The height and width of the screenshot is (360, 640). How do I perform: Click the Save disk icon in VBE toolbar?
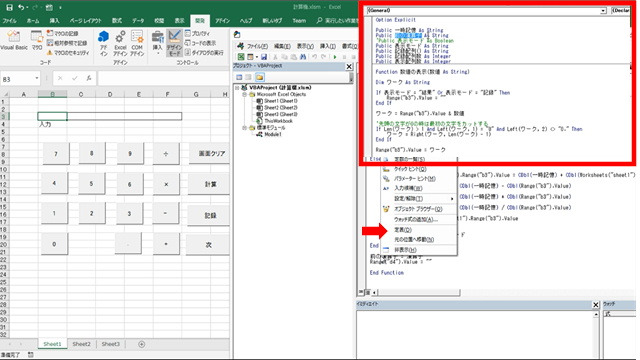[x=264, y=57]
